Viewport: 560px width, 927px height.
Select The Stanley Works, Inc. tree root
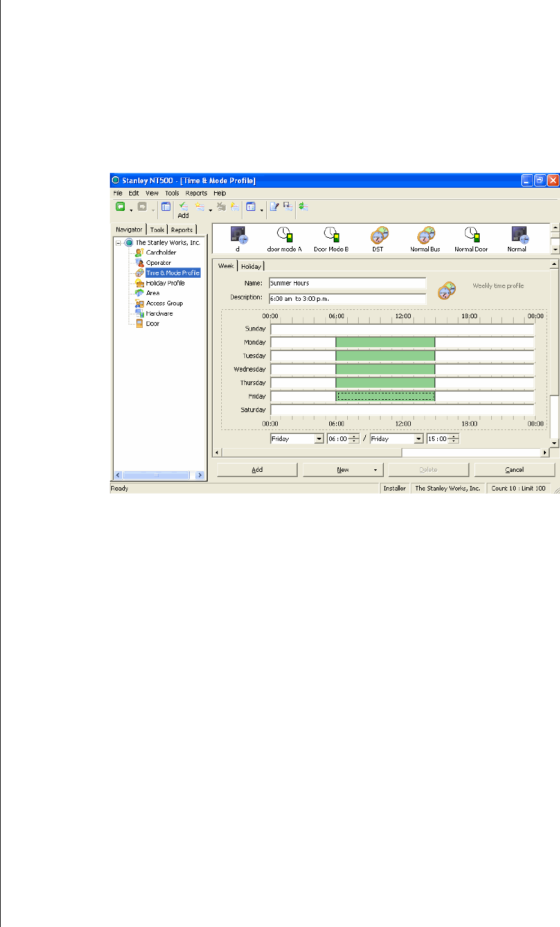(168, 243)
